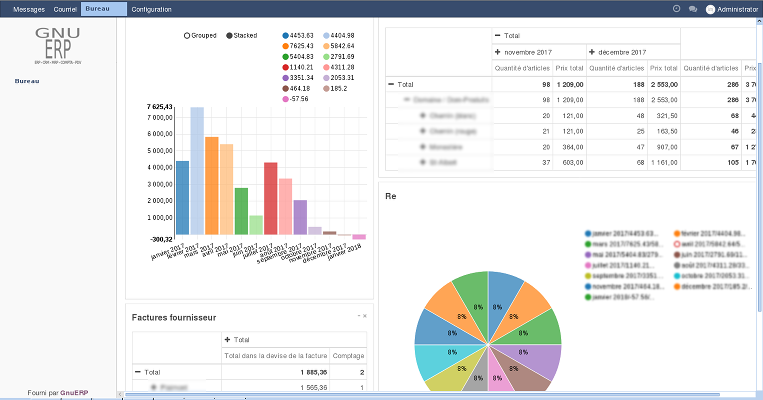Open the Messages menu
Image resolution: width=763 pixels, height=400 pixels.
29,9
